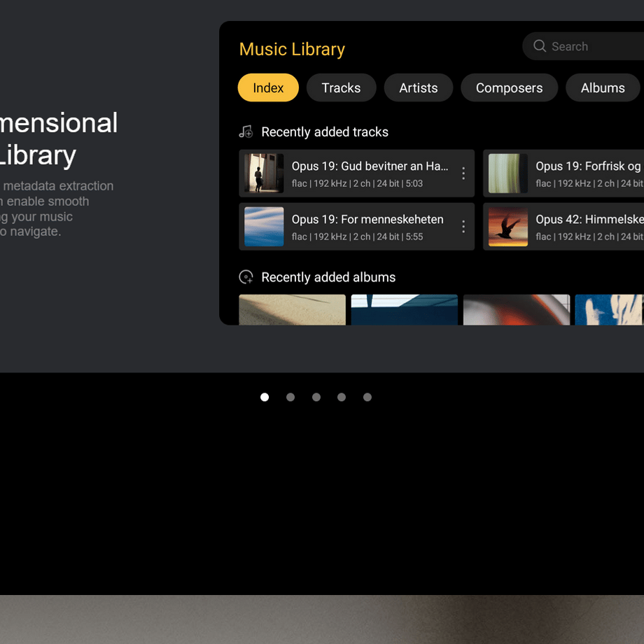The height and width of the screenshot is (644, 644).
Task: Switch to the Tracks tab
Action: pos(341,87)
